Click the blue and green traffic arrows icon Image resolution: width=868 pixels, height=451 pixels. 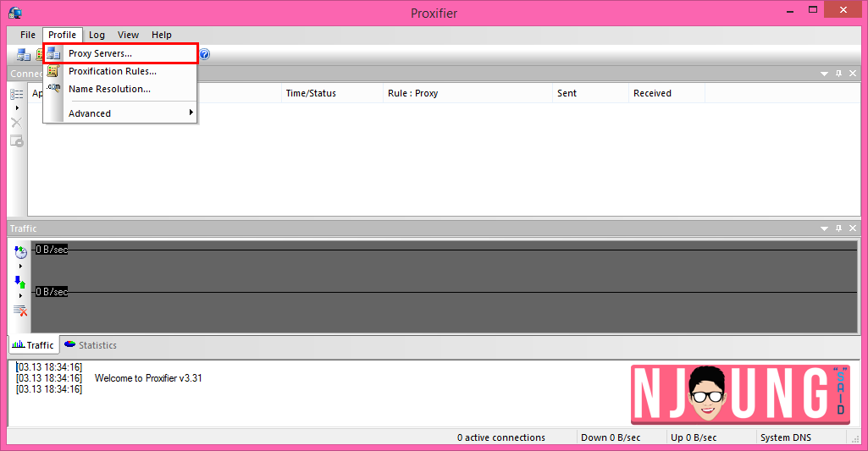20,283
